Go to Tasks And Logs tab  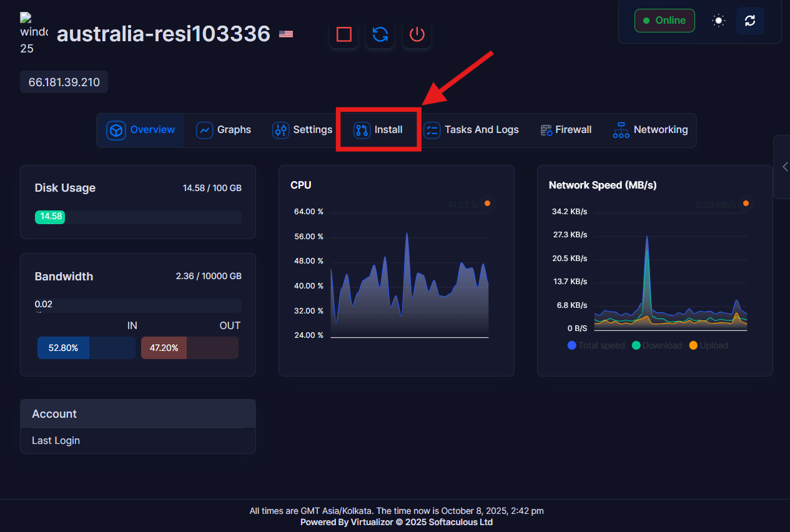tap(472, 130)
